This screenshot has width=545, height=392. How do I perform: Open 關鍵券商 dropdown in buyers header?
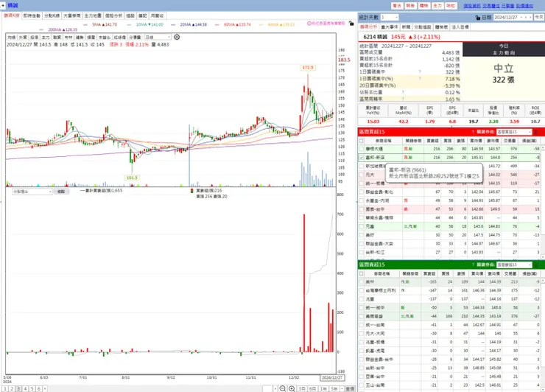point(514,132)
